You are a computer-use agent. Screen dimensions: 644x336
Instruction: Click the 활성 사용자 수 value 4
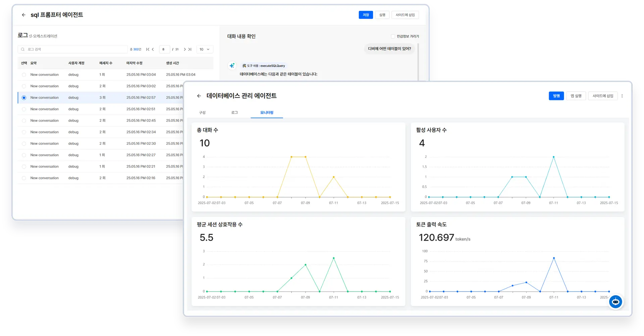[x=422, y=143]
